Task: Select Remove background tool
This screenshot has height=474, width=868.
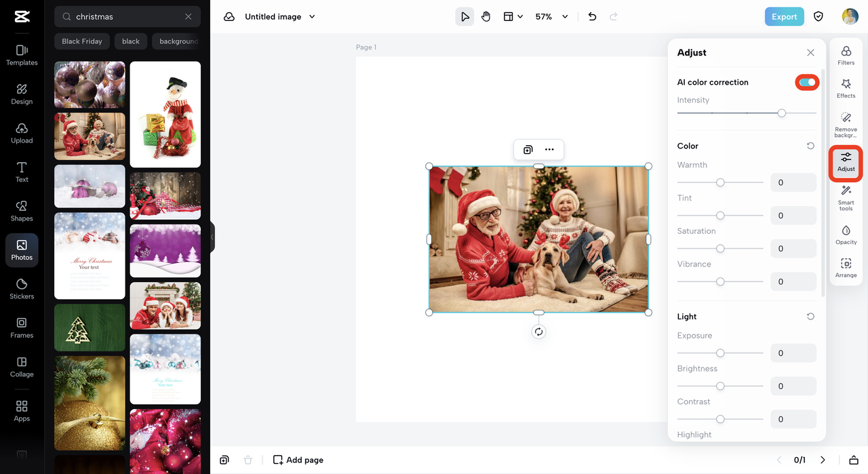Action: (846, 125)
